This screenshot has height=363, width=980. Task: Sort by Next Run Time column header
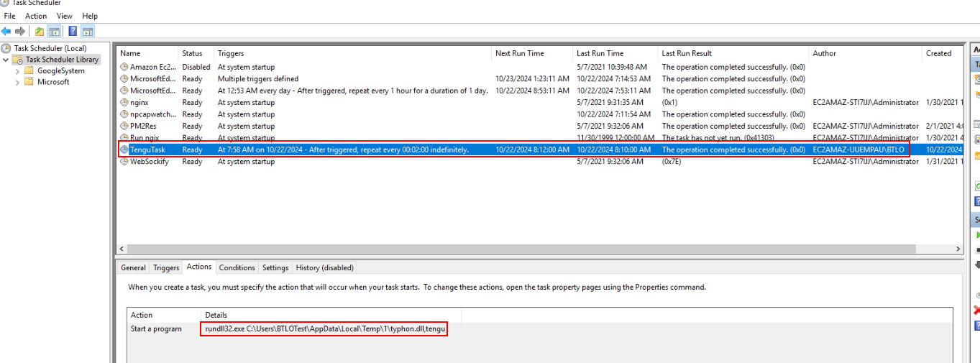[532, 53]
